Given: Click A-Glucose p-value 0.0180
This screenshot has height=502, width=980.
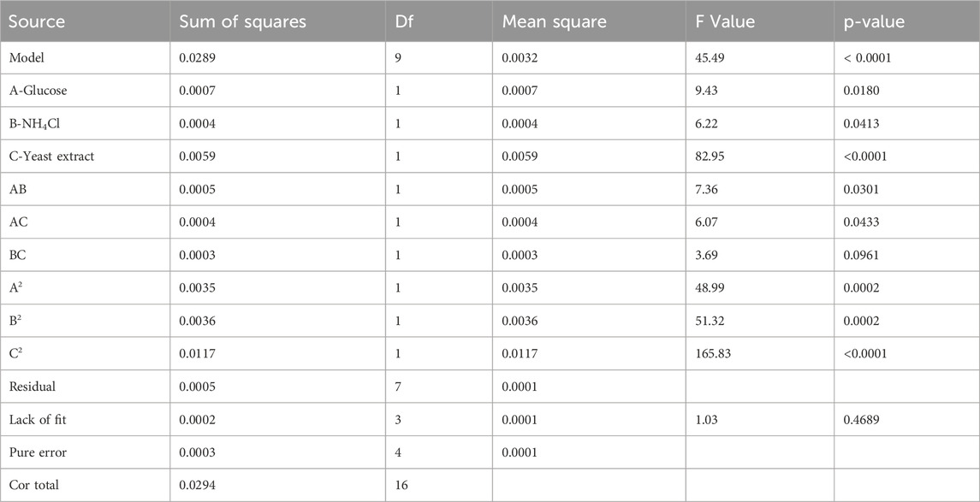Looking at the screenshot, I should point(861,91).
